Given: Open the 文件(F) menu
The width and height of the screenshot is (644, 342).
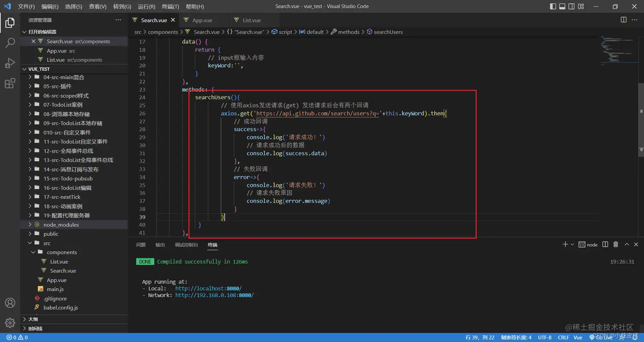Looking at the screenshot, I should point(26,6).
